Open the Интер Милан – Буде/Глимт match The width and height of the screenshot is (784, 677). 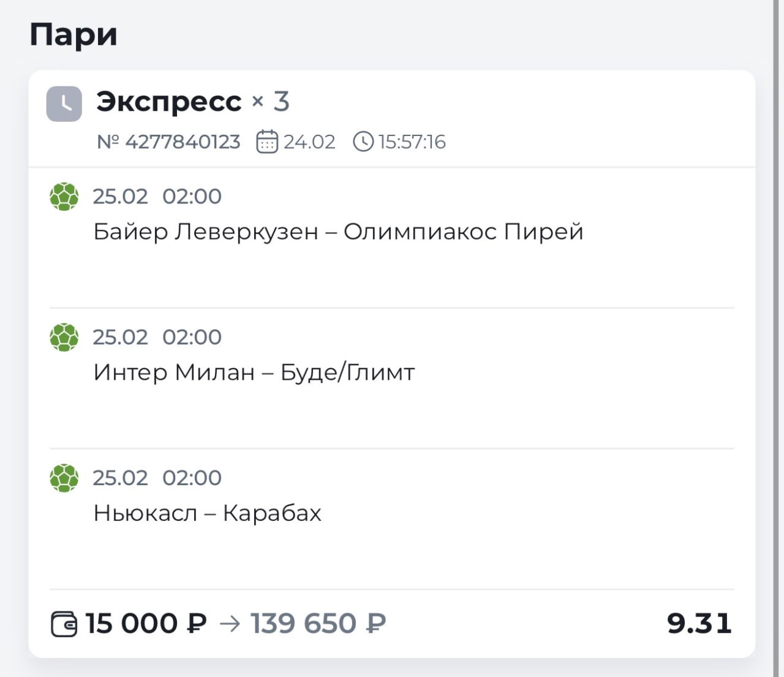pos(254,372)
